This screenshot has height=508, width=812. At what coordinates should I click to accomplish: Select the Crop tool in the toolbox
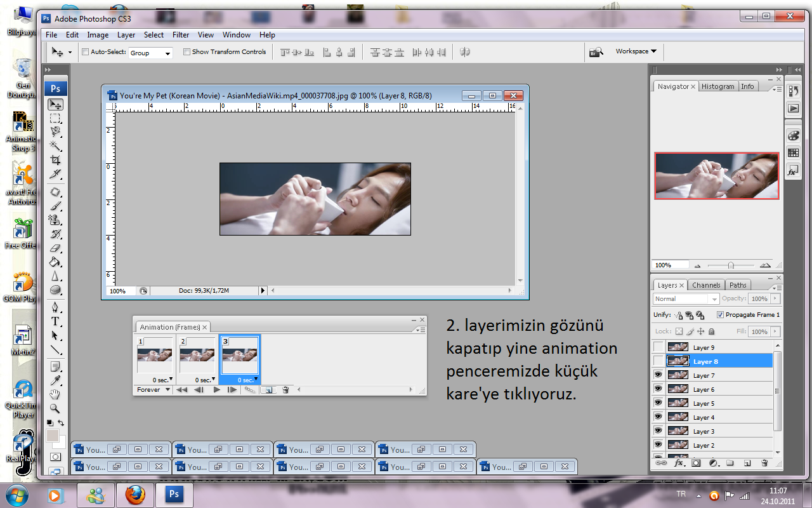click(56, 160)
